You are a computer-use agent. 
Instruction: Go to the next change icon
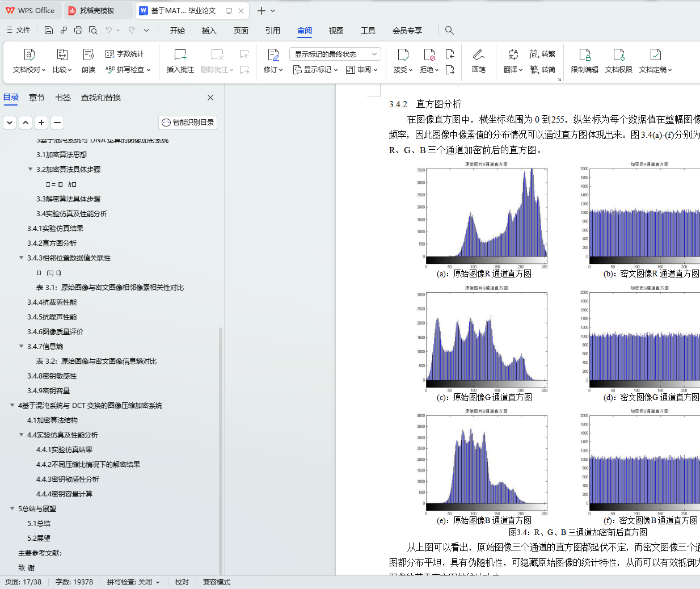[450, 70]
